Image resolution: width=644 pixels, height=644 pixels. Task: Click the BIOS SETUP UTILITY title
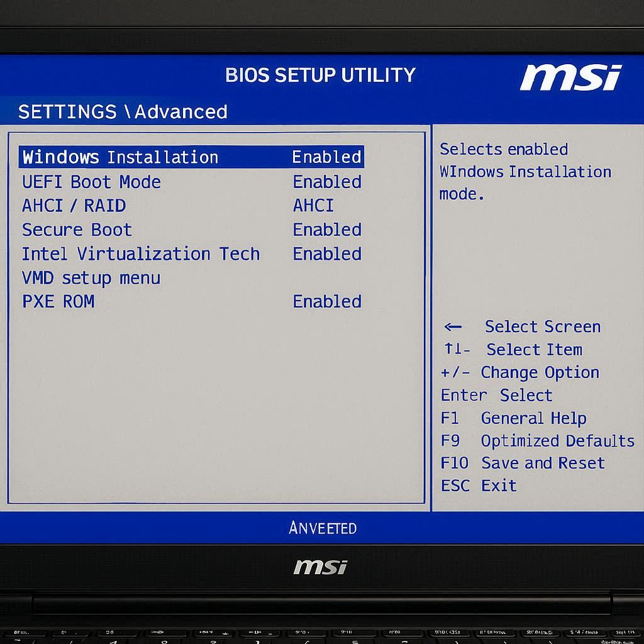(x=320, y=75)
